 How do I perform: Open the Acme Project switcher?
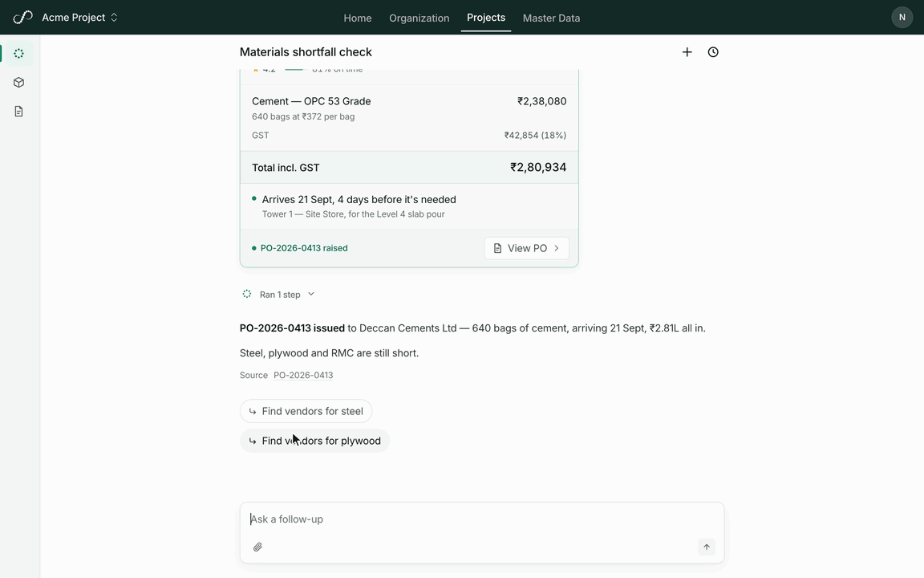[x=79, y=18]
